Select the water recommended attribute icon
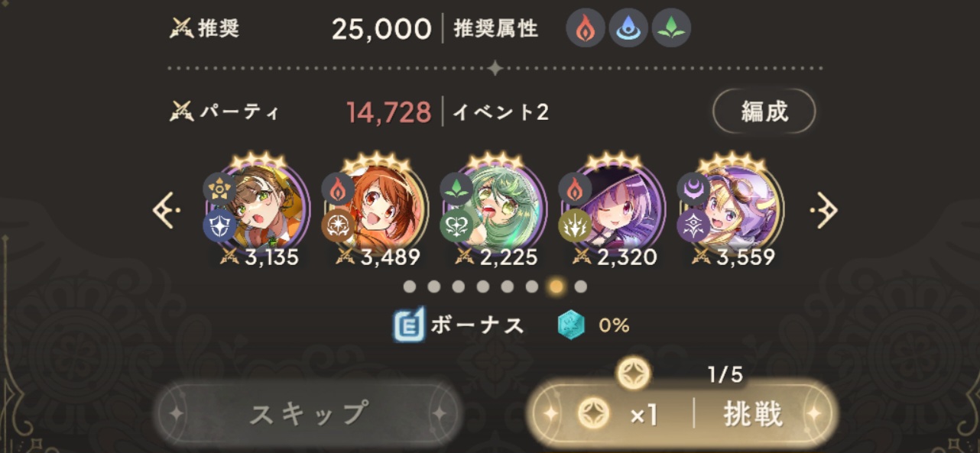The height and width of the screenshot is (453, 980). [628, 29]
